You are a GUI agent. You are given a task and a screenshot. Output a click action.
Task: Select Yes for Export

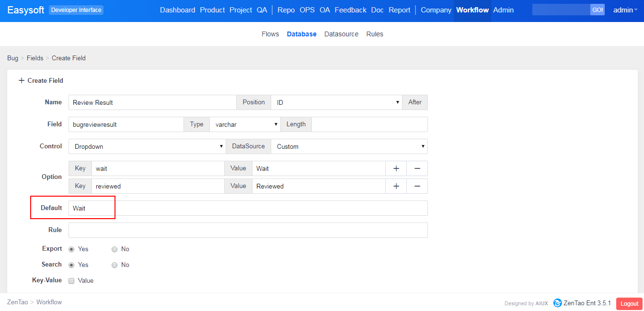(72, 249)
